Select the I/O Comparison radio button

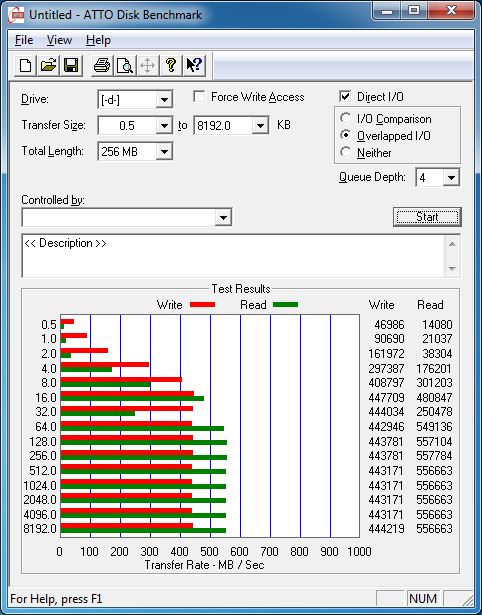pyautogui.click(x=346, y=118)
